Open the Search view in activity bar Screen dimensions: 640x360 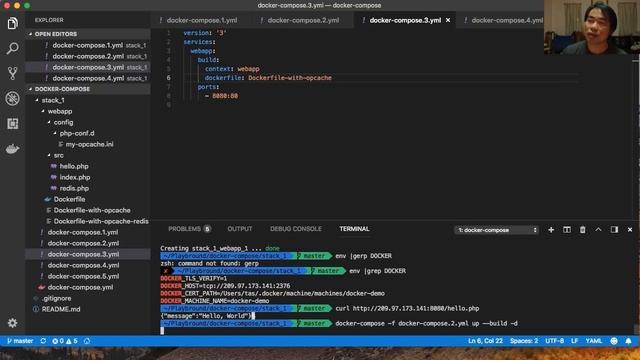click(12, 48)
